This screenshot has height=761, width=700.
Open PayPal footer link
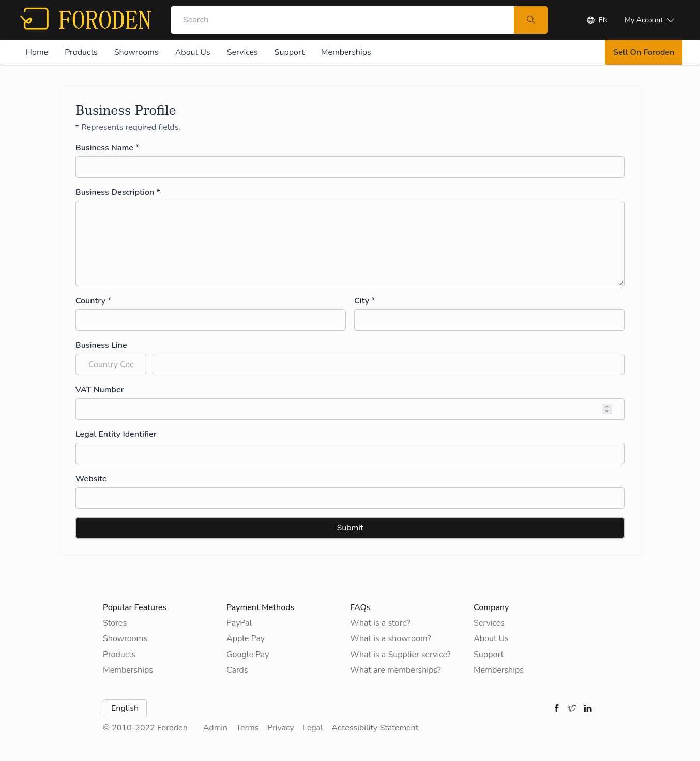239,623
